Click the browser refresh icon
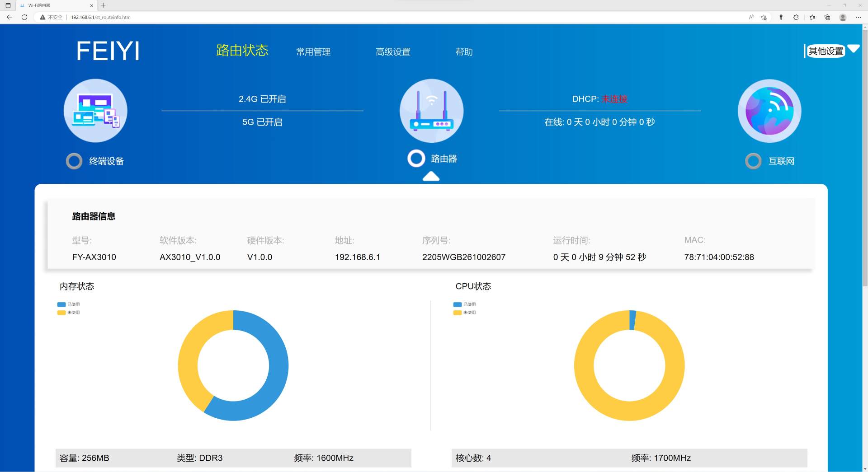This screenshot has height=472, width=868. click(24, 17)
